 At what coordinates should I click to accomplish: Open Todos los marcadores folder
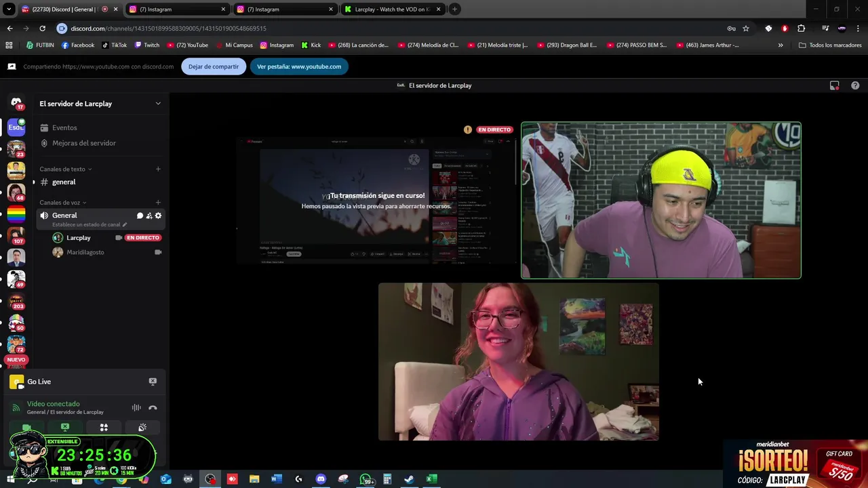[x=830, y=45]
